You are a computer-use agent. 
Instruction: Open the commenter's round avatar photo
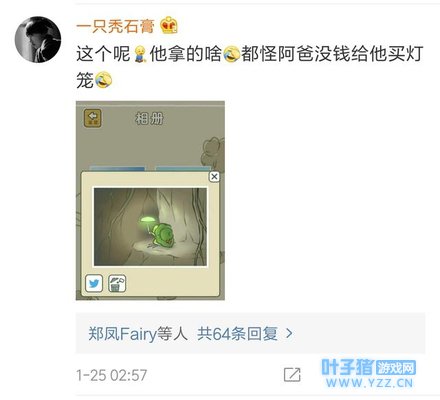click(38, 39)
